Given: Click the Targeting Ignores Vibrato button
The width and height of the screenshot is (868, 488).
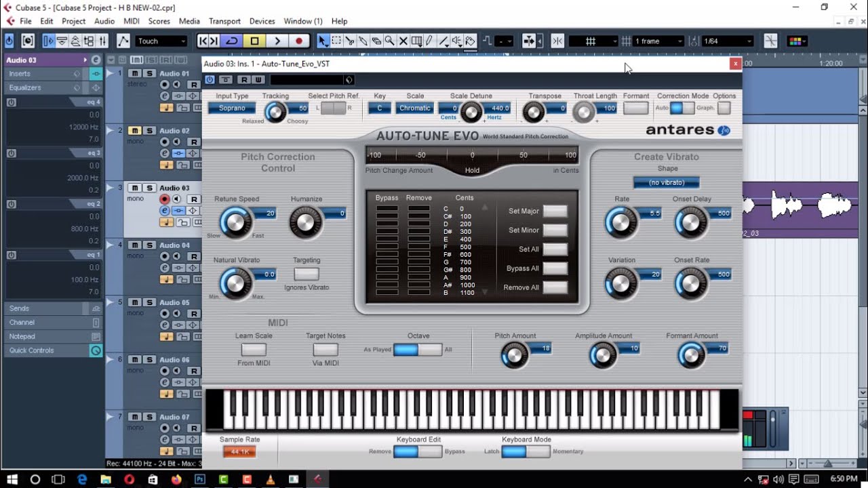Looking at the screenshot, I should [306, 274].
